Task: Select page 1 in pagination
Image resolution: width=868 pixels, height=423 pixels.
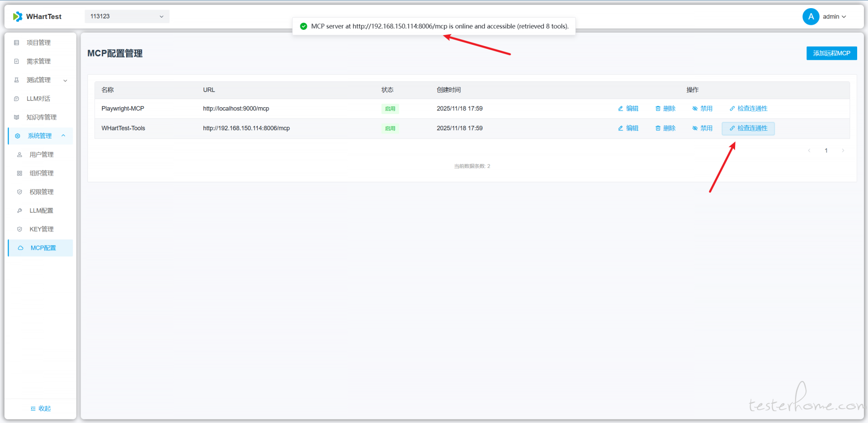Action: tap(826, 151)
